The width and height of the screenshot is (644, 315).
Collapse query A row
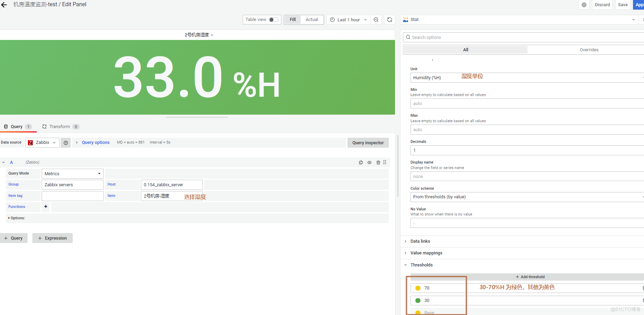(x=3, y=162)
